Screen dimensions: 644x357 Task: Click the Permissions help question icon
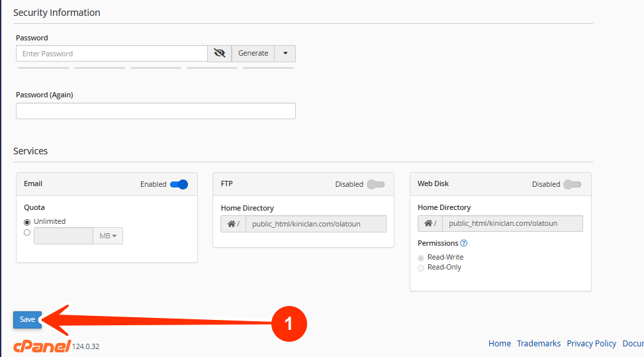click(x=464, y=244)
